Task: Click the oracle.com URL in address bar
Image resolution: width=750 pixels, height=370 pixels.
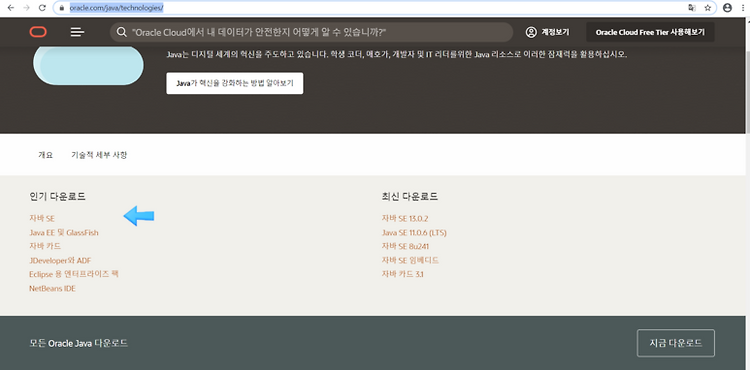Action: click(x=117, y=8)
